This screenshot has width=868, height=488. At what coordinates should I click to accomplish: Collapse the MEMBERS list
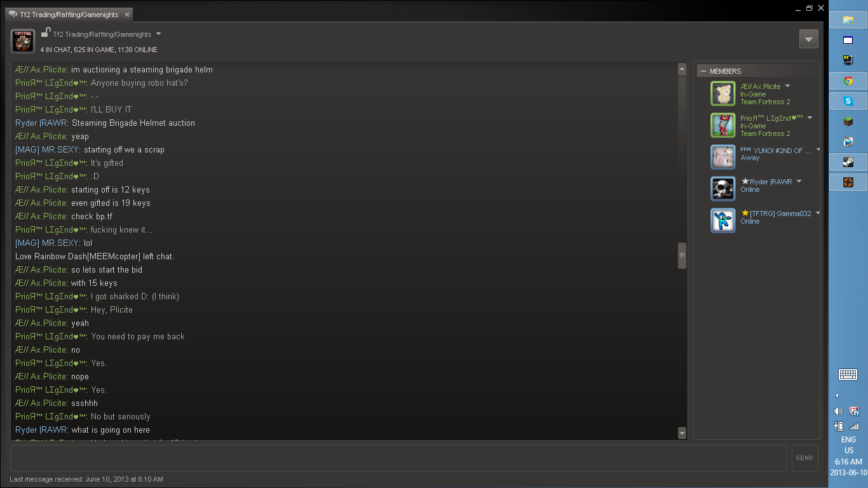703,71
